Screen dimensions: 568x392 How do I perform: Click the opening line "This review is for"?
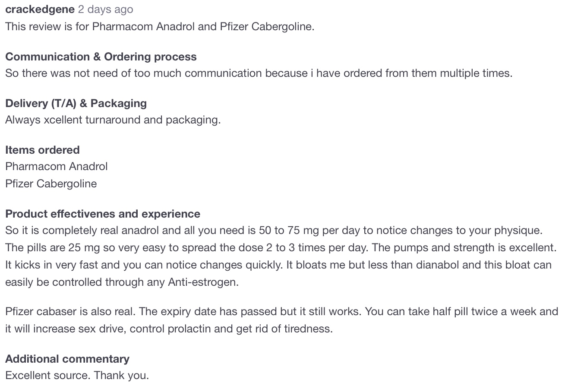[x=160, y=26]
